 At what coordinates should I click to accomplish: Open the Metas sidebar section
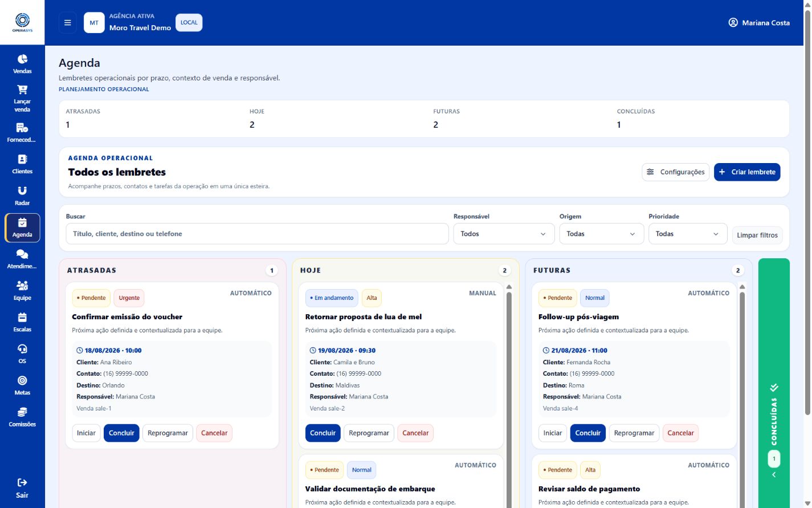[x=22, y=386]
